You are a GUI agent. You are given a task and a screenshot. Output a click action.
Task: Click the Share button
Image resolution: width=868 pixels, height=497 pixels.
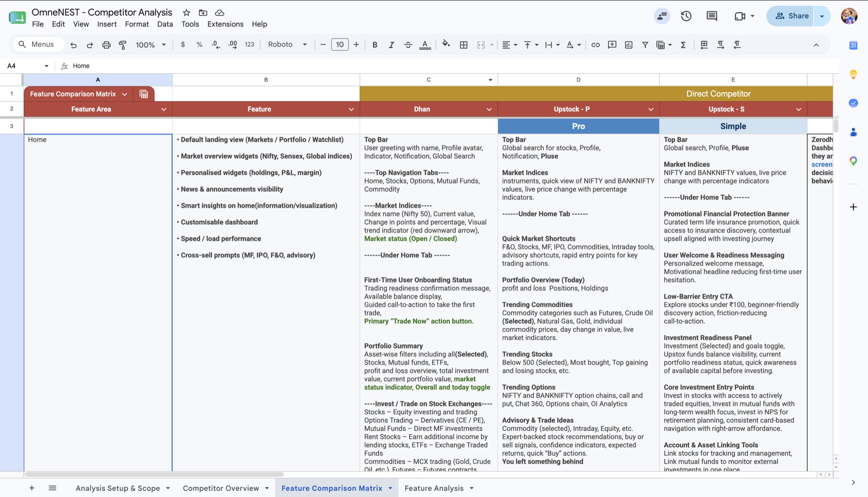[791, 16]
